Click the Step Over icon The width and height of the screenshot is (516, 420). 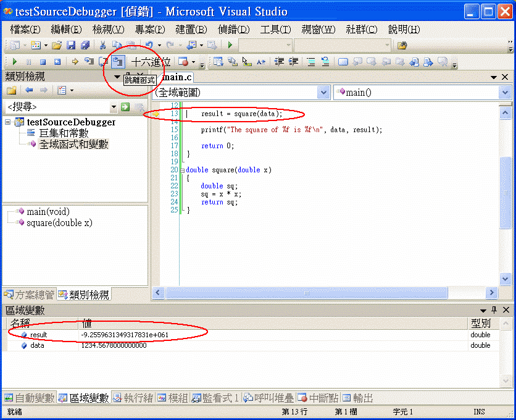pos(103,62)
